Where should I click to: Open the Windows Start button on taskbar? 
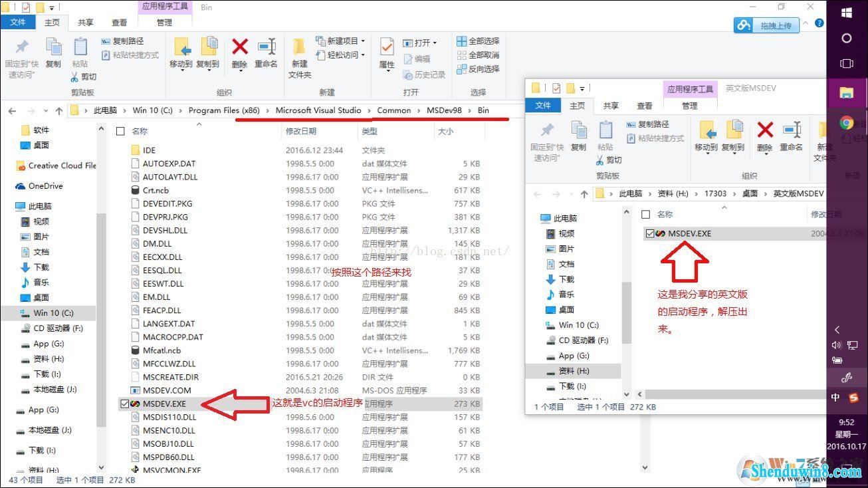click(x=847, y=13)
